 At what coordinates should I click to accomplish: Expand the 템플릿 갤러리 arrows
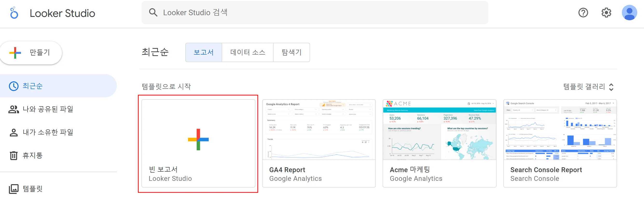[611, 87]
